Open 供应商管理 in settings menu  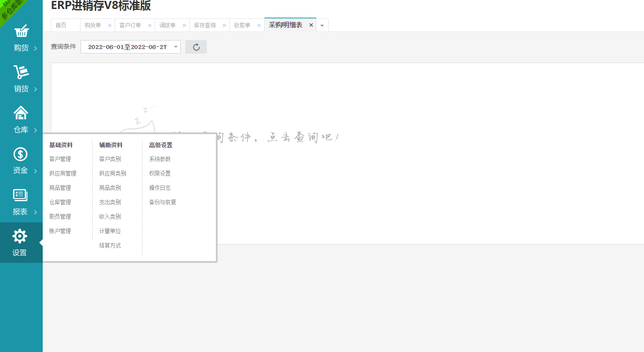[63, 173]
